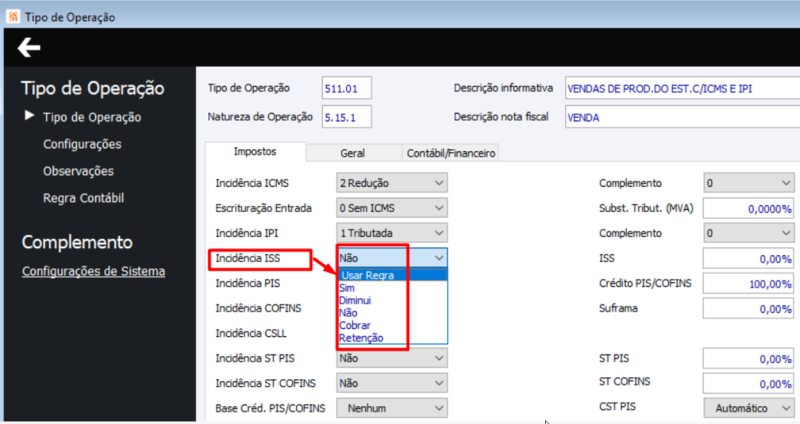Edit the Suframa percentage field
Image resolution: width=800 pixels, height=424 pixels.
(x=748, y=308)
